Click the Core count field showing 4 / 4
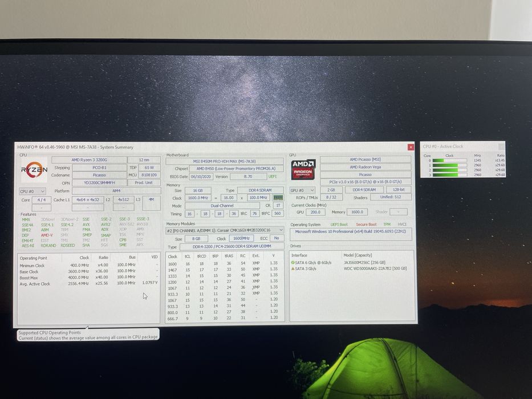 coord(42,200)
